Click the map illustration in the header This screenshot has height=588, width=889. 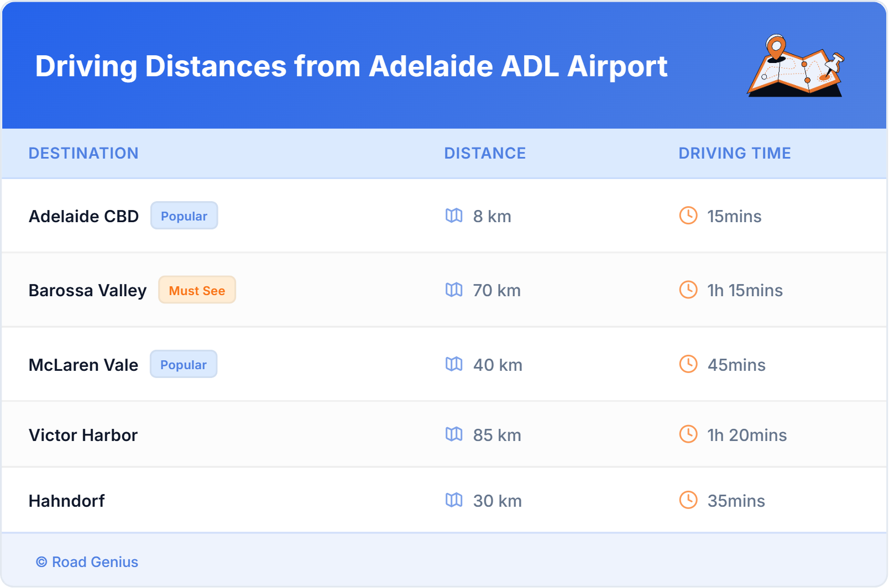(x=795, y=66)
